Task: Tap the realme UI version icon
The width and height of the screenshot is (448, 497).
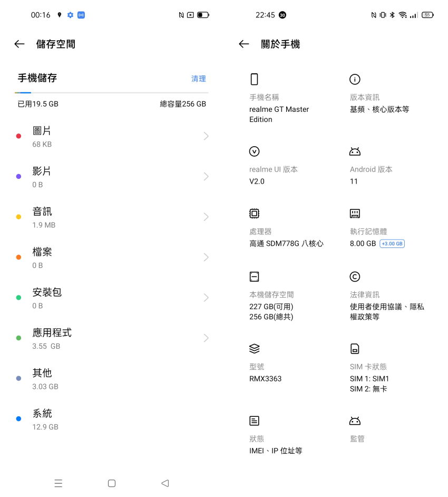Action: coord(254,151)
